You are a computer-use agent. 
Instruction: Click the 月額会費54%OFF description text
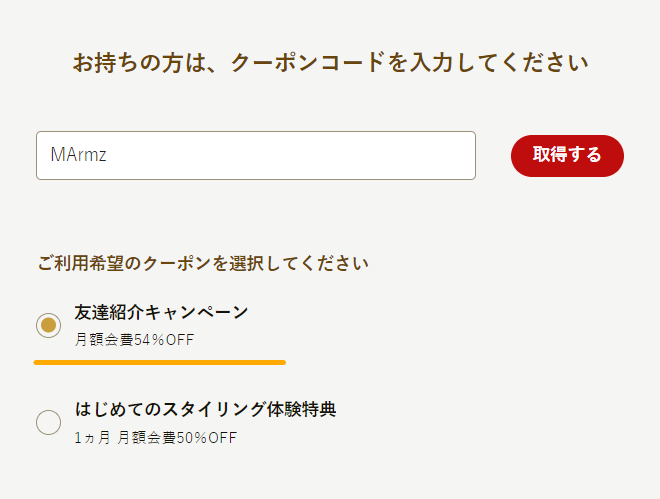(134, 340)
